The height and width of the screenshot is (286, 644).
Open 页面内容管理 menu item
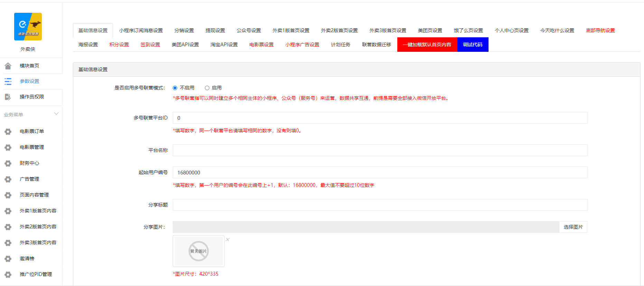pos(34,195)
